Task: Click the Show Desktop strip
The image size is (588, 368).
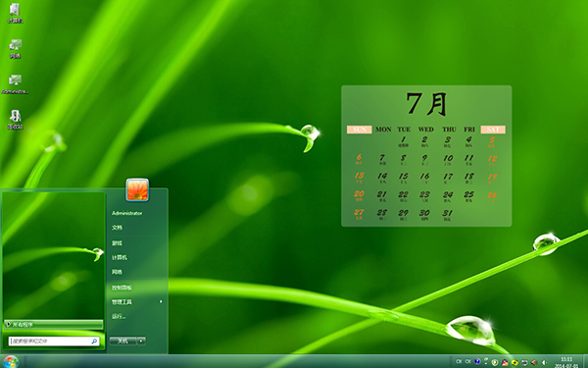Action: 586,361
